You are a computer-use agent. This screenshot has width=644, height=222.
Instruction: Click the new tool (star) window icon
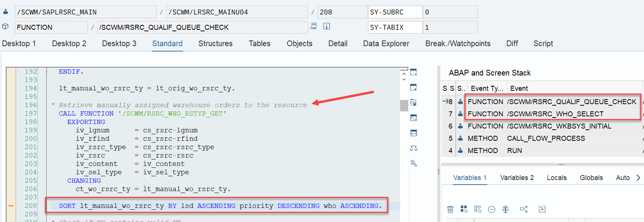[414, 87]
